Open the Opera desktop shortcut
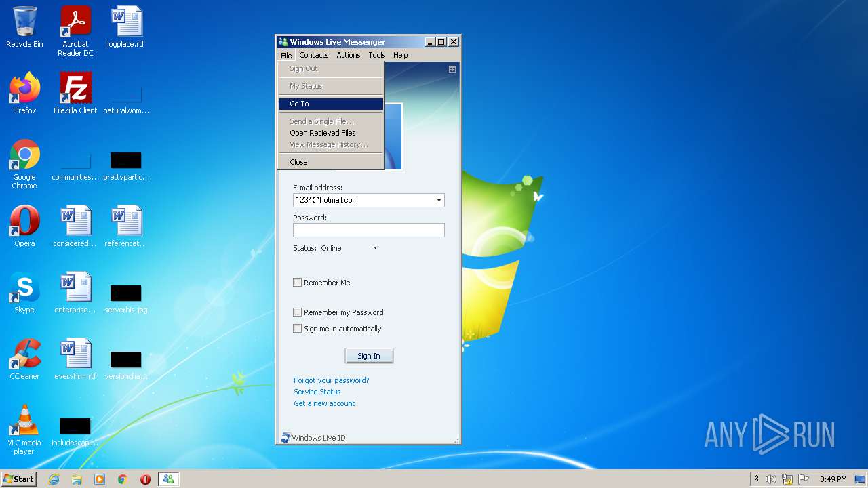 (x=24, y=226)
